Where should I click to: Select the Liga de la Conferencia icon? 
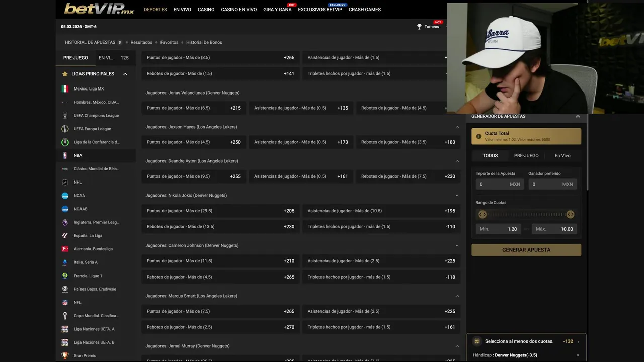click(65, 142)
